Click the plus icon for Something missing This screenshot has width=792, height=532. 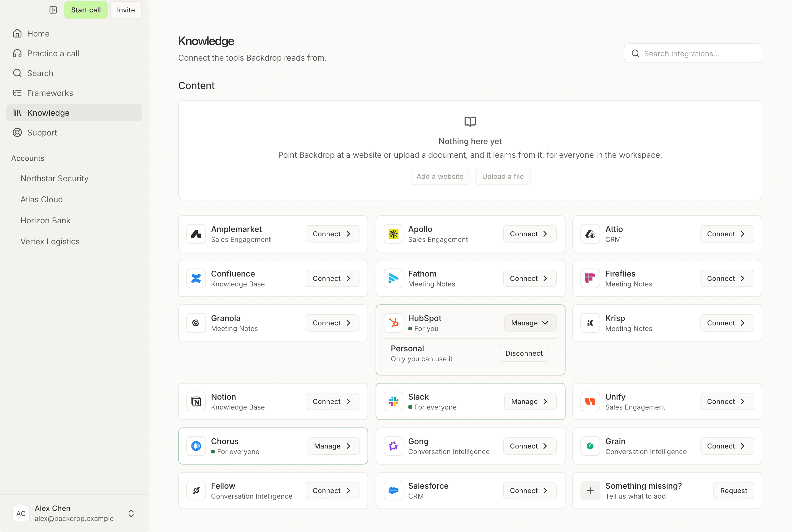pyautogui.click(x=590, y=491)
